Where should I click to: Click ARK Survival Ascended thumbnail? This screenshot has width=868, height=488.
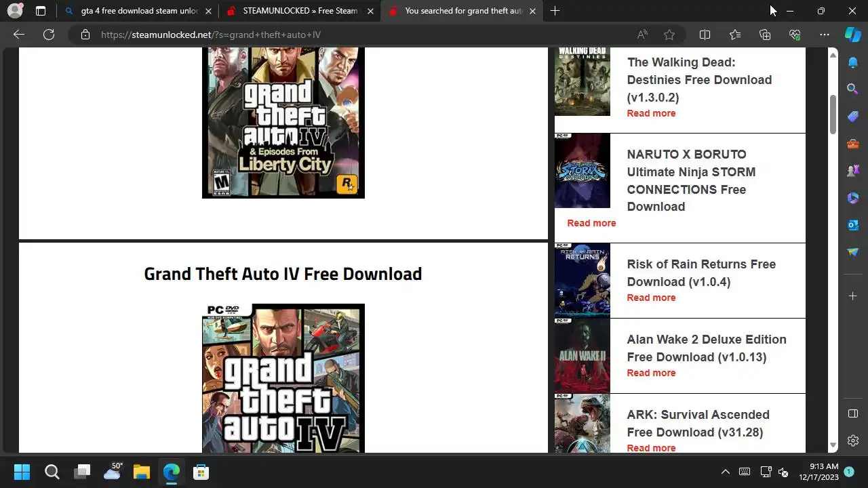click(583, 423)
